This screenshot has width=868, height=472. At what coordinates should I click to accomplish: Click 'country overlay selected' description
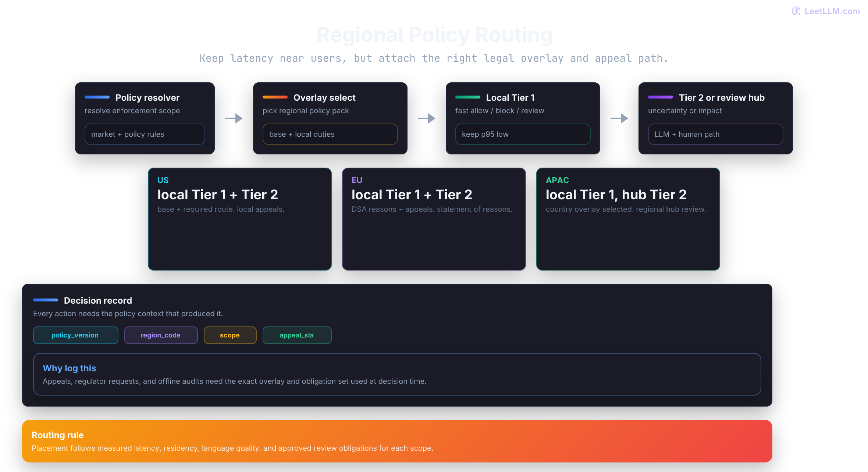pyautogui.click(x=626, y=209)
